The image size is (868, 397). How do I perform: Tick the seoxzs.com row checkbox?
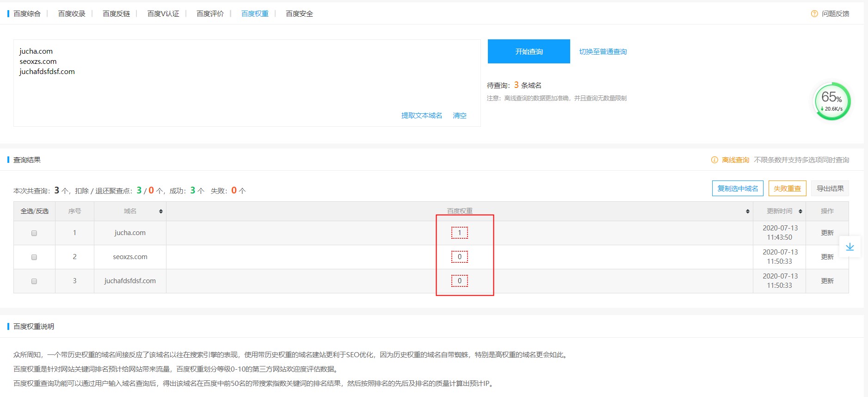click(34, 257)
